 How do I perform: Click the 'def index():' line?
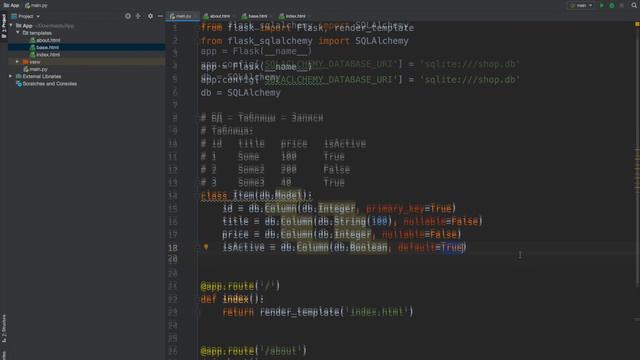[232, 299]
